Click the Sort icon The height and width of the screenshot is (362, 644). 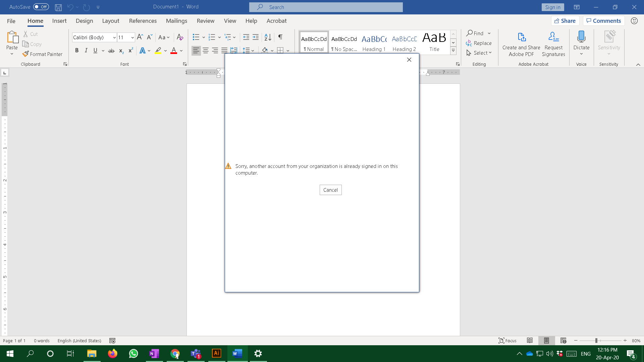[x=268, y=37]
